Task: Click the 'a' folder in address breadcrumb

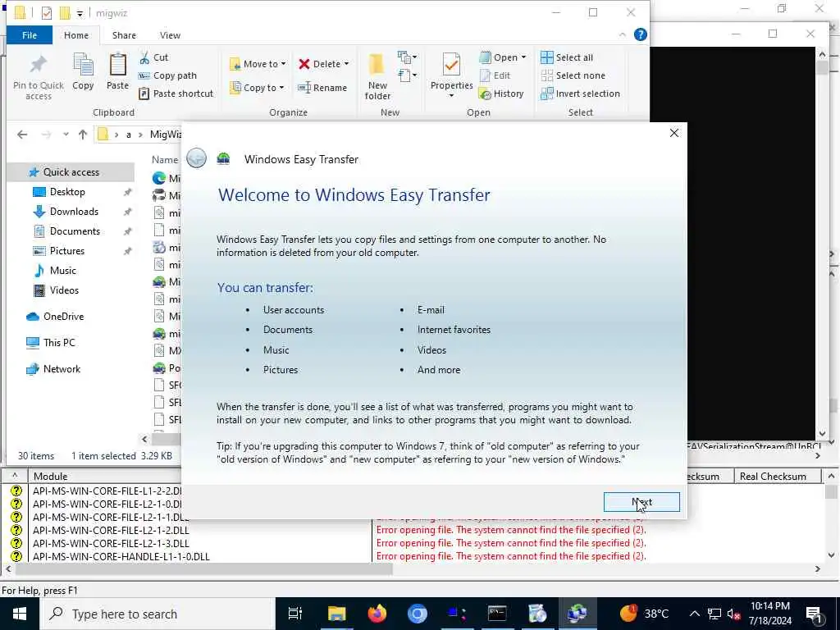Action: [x=129, y=135]
